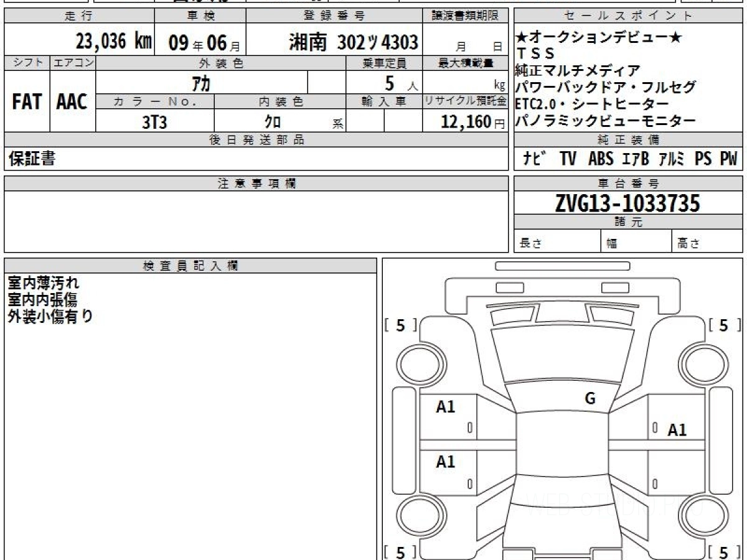The image size is (747, 560).
Task: Select the セールスポイント header
Action: point(628,16)
